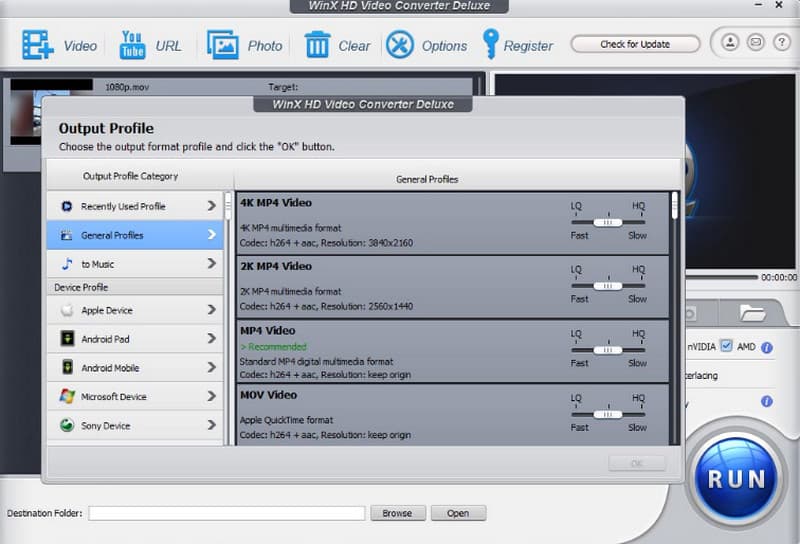
Task: Expand Android Pad chevron
Action: [x=212, y=338]
